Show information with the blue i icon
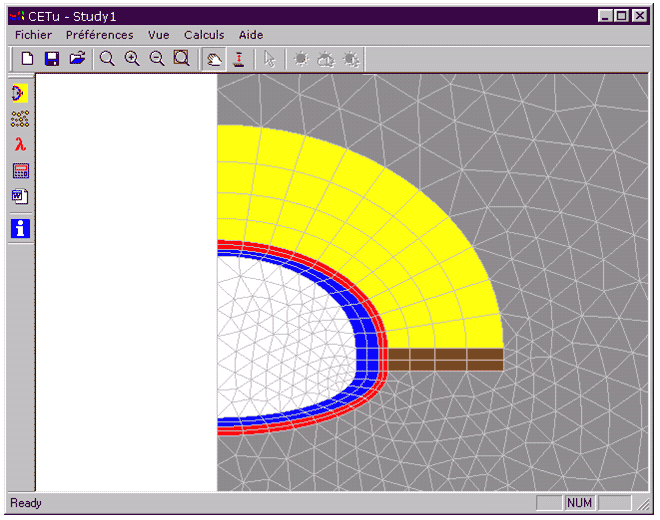Viewport: 660px width, 520px height. coord(21,229)
